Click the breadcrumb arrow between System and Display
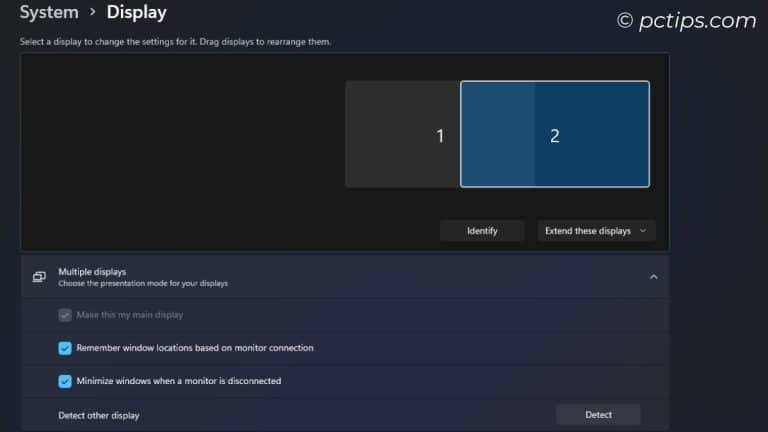768x432 pixels. (x=93, y=12)
